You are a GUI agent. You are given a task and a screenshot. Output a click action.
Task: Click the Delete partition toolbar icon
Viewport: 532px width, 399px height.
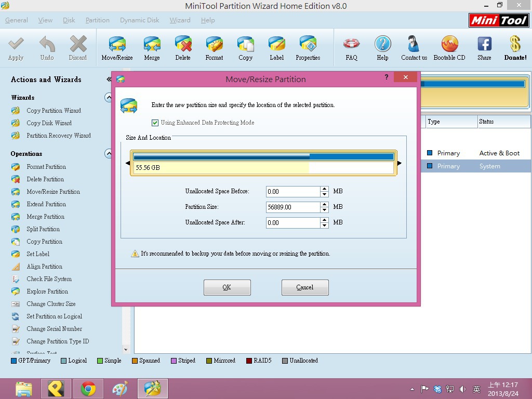tap(183, 44)
